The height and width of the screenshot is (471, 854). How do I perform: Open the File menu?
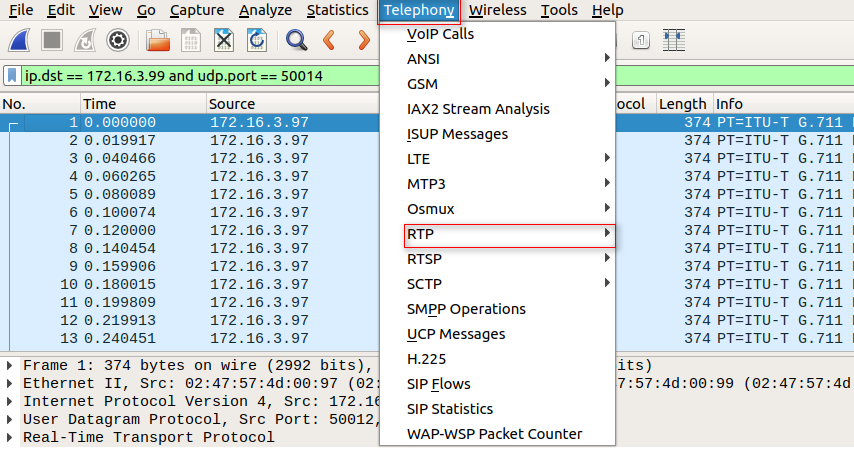tap(21, 10)
